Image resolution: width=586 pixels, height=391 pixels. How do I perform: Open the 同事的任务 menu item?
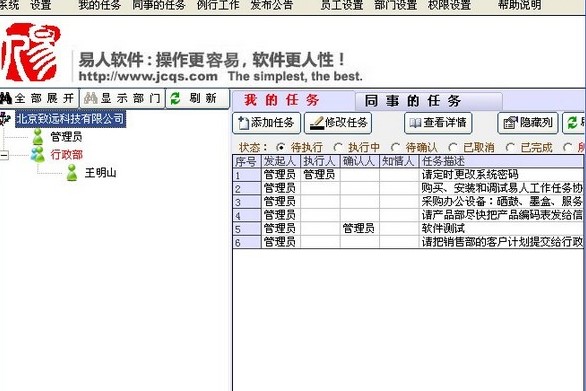[159, 5]
